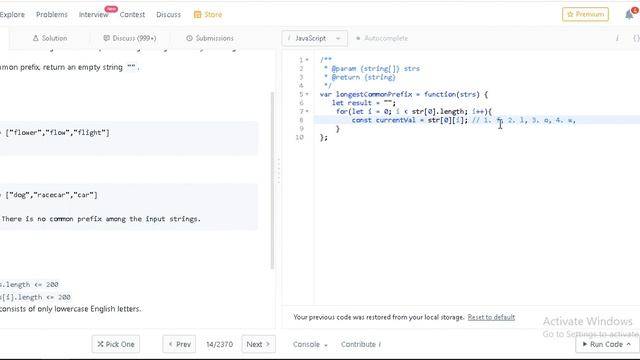Viewport: 640px width, 360px height.
Task: Click the info icon in editor toolbar
Action: pyautogui.click(x=617, y=38)
